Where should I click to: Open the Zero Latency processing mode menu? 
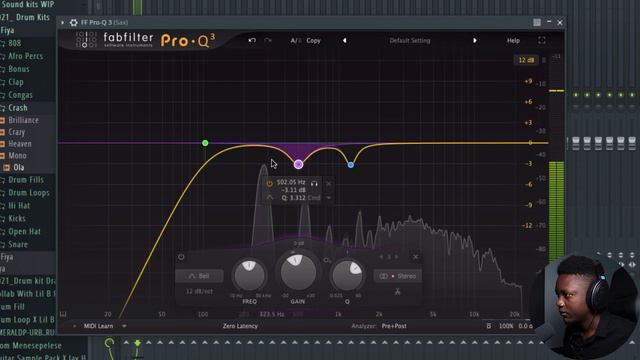point(240,326)
